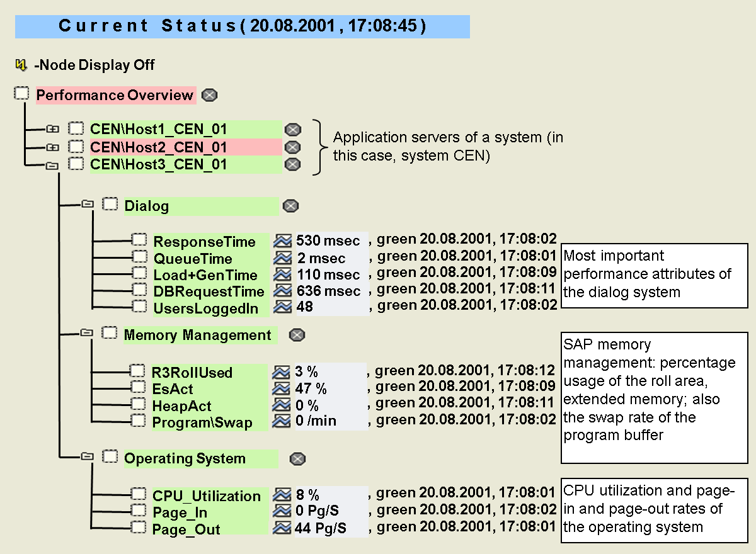Viewport: 756px width, 554px height.
Task: Collapse the CEN\Host3_CEN_01 tree node
Action: [53, 165]
